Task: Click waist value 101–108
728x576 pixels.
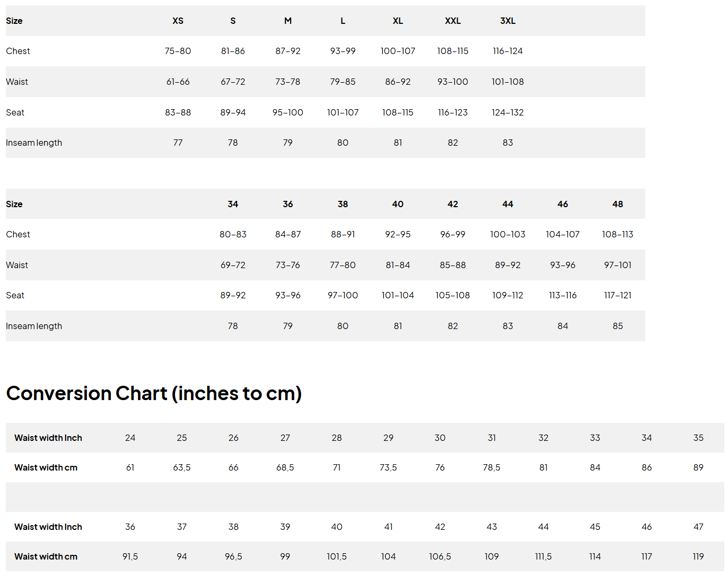Action: point(507,82)
